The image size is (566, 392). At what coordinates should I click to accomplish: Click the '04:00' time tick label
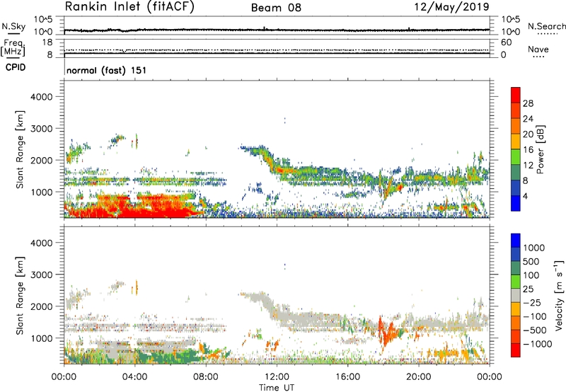click(135, 377)
